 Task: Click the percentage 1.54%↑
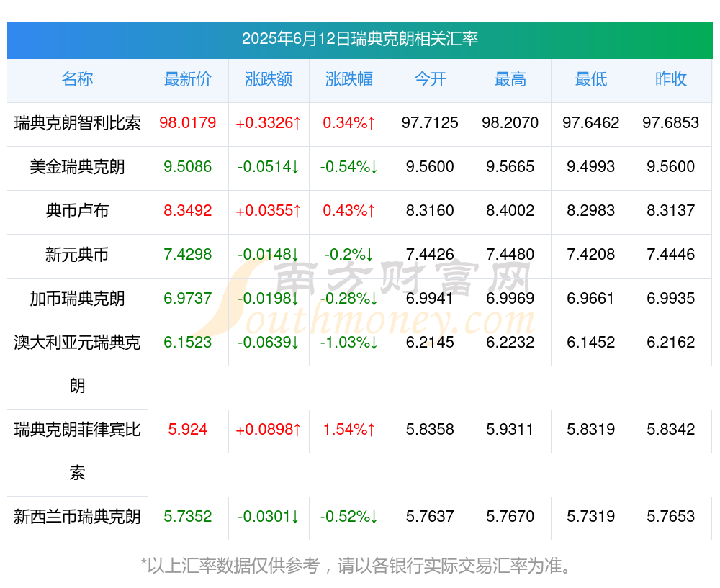click(x=349, y=430)
